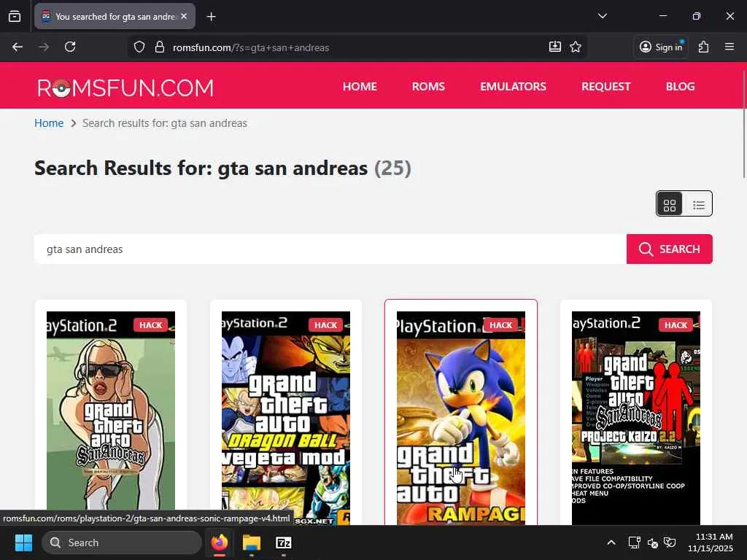This screenshot has width=747, height=560.
Task: Focus the romsfun.com address bar
Action: [x=357, y=47]
